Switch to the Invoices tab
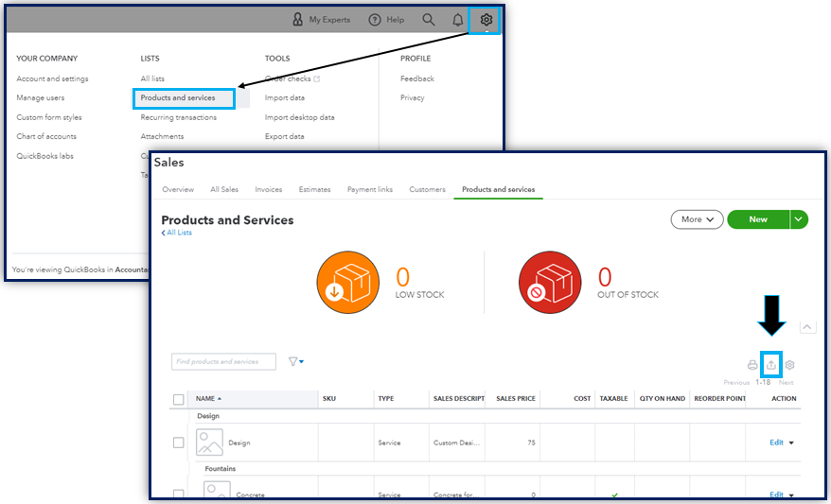The image size is (831, 504). coord(269,189)
